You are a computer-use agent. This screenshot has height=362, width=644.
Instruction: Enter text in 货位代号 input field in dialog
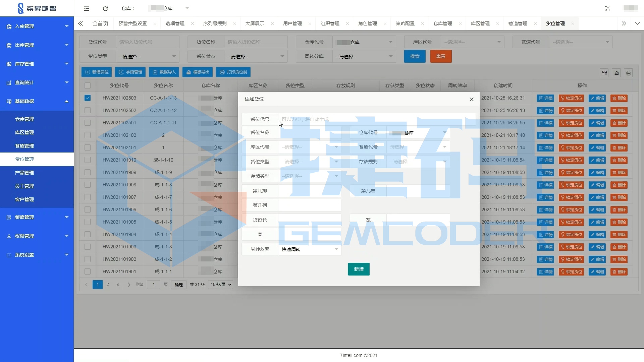pyautogui.click(x=375, y=119)
